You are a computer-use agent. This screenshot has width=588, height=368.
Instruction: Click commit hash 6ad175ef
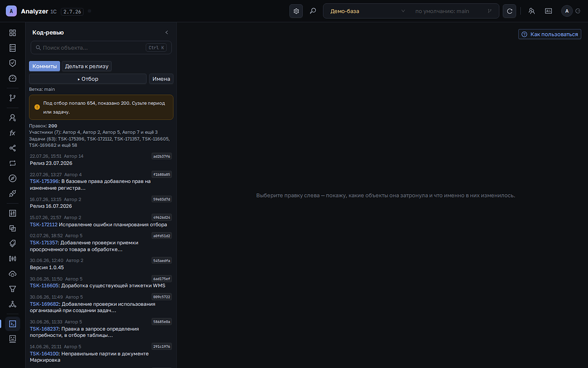161,279
